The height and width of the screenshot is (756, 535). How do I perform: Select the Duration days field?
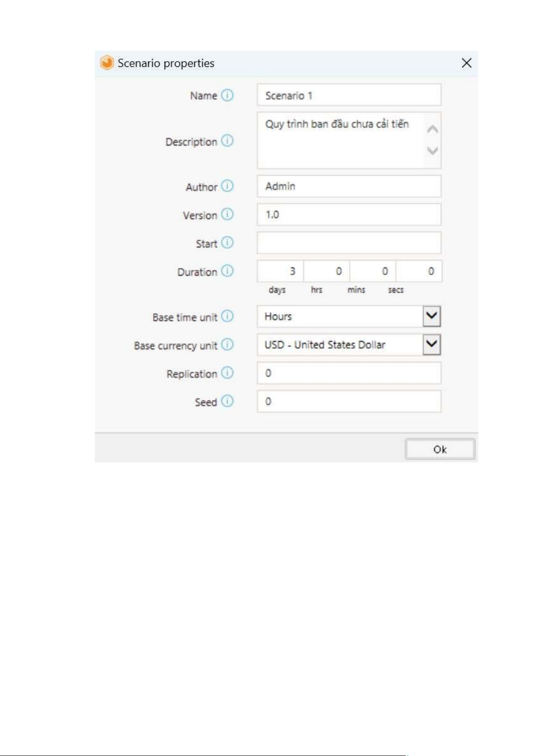[x=281, y=271]
